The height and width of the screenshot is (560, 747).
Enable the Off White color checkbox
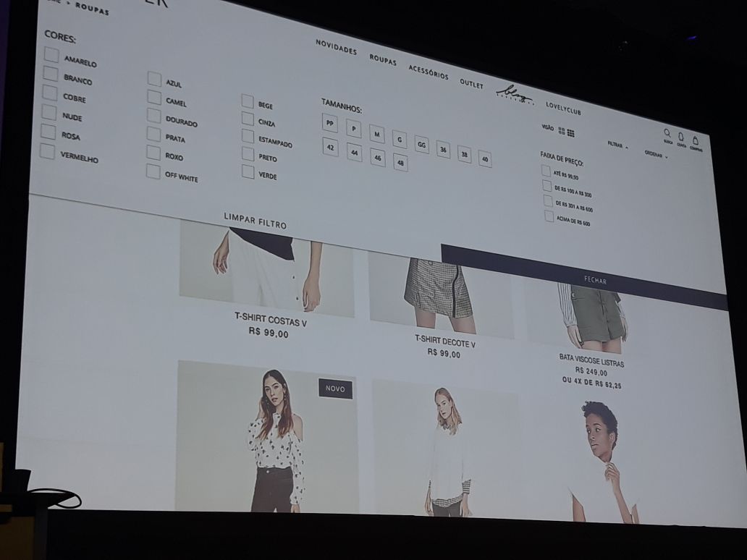tap(153, 171)
